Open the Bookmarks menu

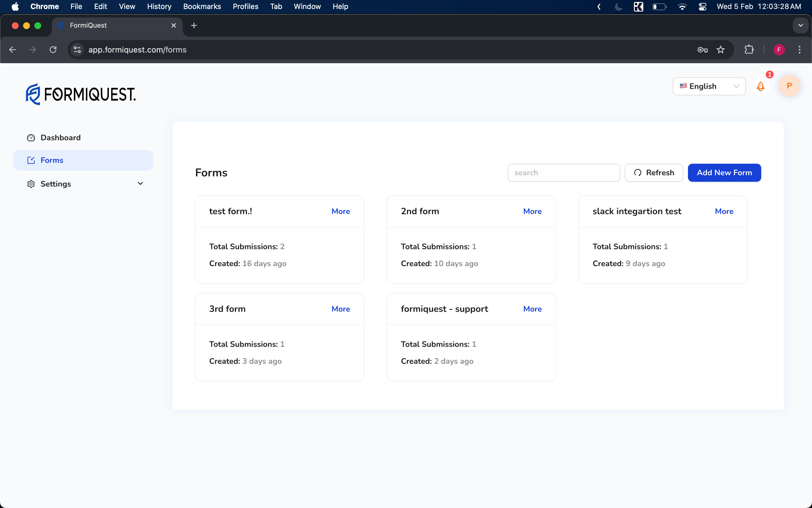pos(202,6)
